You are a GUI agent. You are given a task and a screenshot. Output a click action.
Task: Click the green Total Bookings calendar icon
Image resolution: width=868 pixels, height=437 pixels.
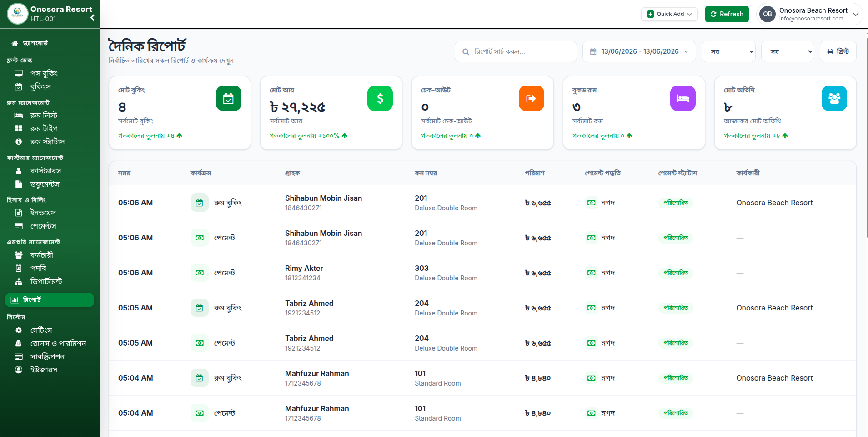point(228,98)
